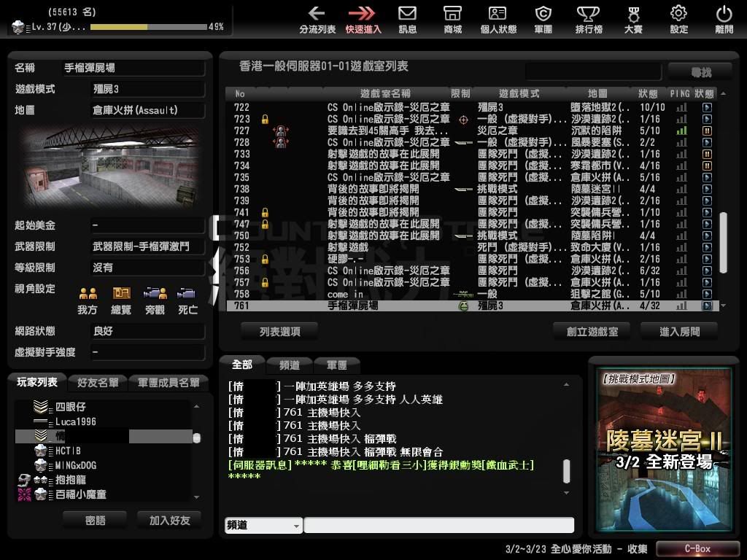Open the 訊息 messages envelope icon
The height and width of the screenshot is (560, 747).
(x=407, y=14)
